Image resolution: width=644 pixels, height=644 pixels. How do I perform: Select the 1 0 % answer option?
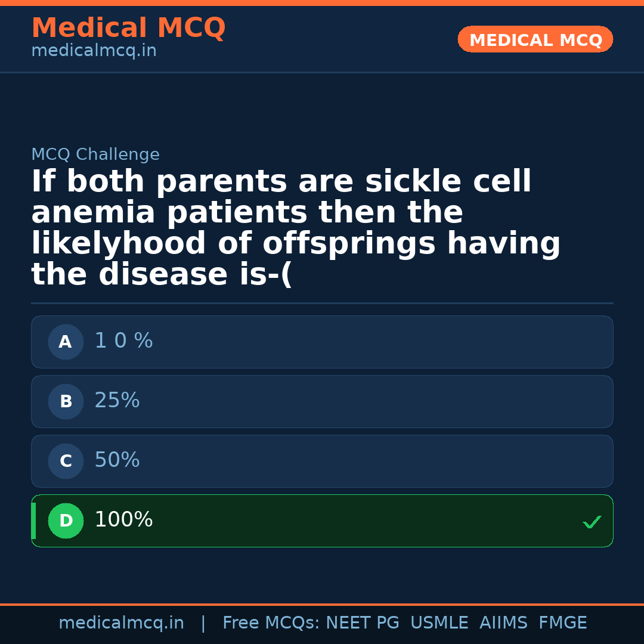click(x=322, y=342)
